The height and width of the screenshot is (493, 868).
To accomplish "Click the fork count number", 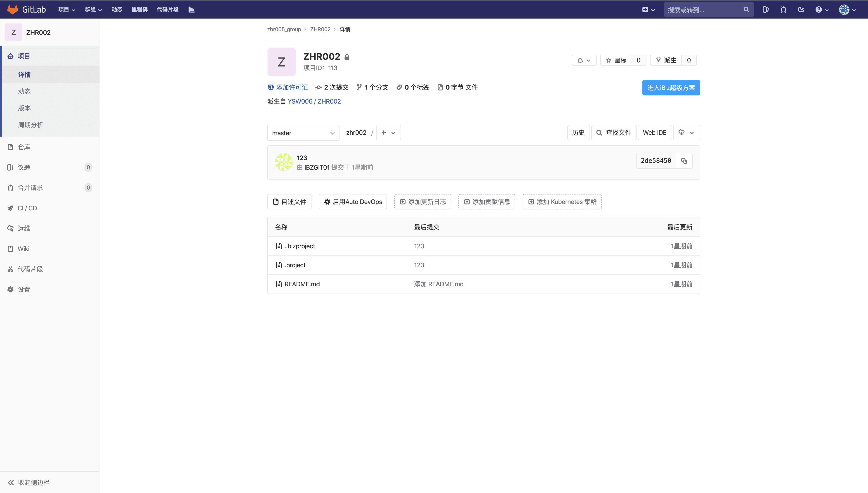I will [x=689, y=60].
